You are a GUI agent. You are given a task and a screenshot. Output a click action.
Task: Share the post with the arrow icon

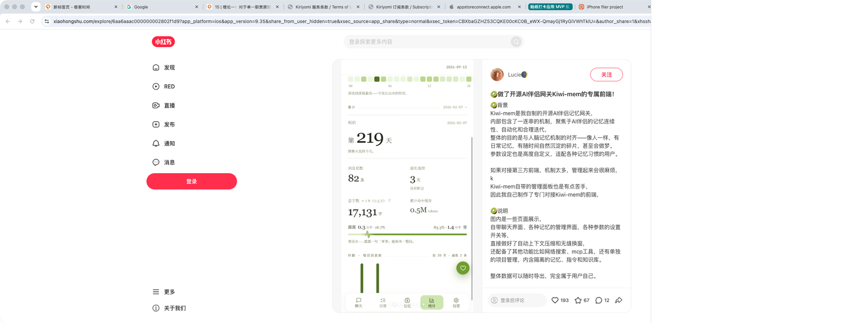pos(619,300)
